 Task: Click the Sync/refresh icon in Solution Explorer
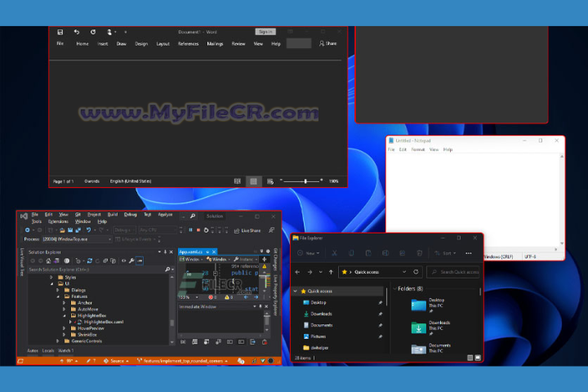[x=90, y=261]
